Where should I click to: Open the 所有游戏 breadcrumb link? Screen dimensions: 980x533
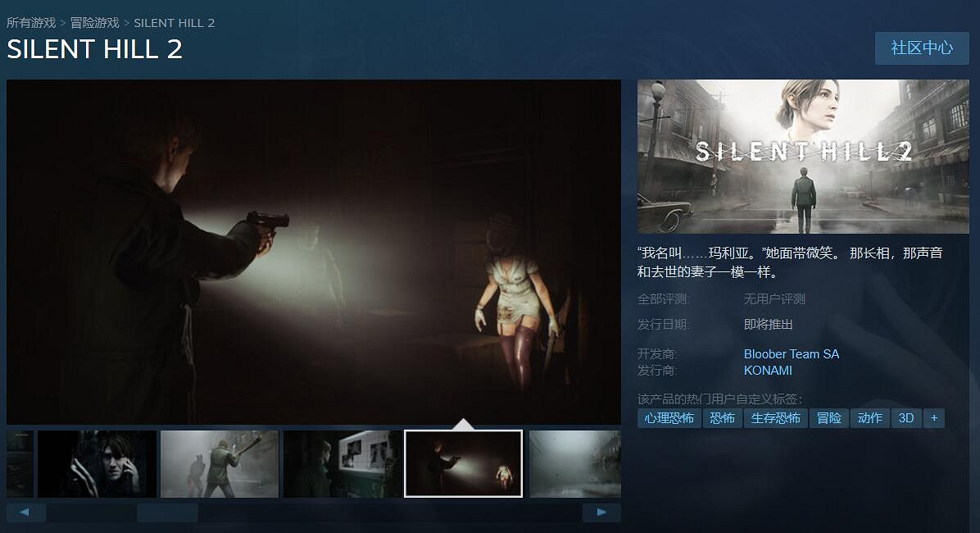[x=31, y=23]
